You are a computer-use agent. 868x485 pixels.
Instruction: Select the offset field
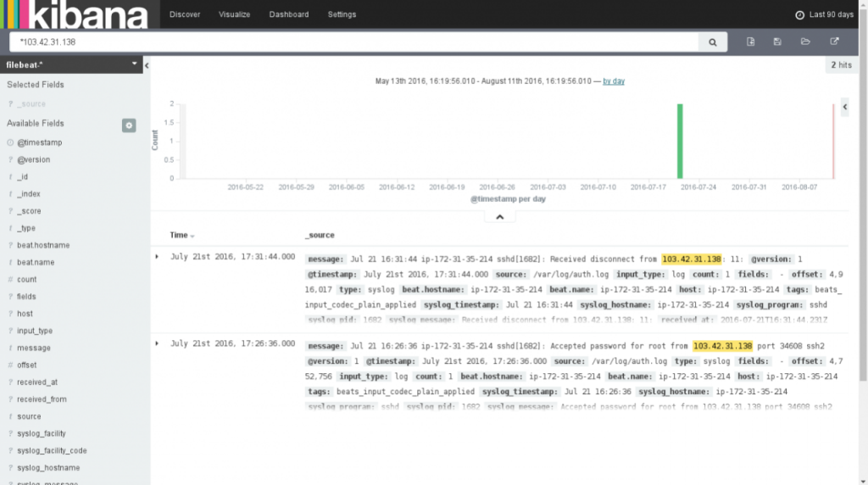(26, 365)
